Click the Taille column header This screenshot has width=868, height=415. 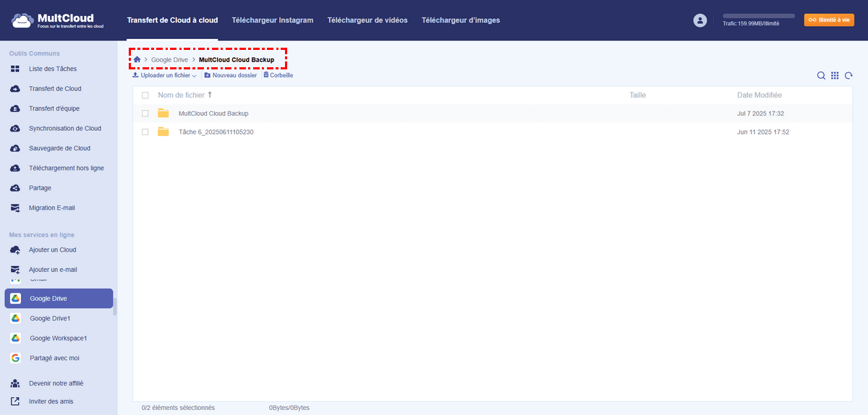point(637,95)
